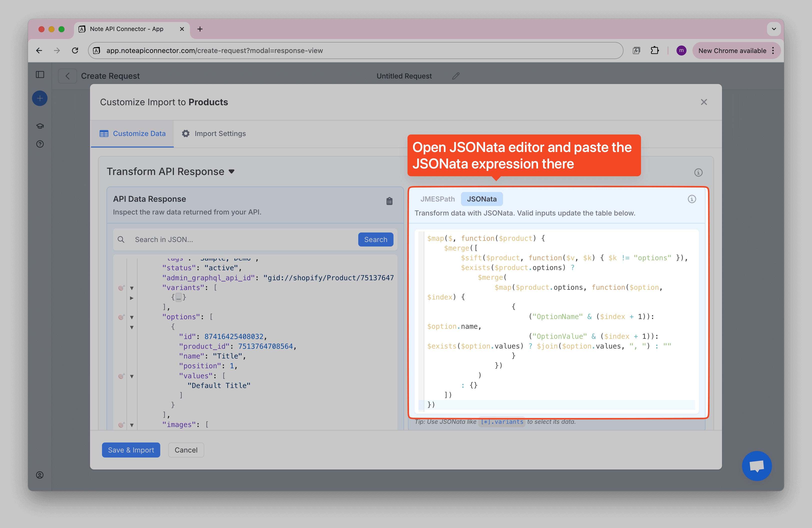Click the blue plus button in sidebar

click(x=40, y=98)
